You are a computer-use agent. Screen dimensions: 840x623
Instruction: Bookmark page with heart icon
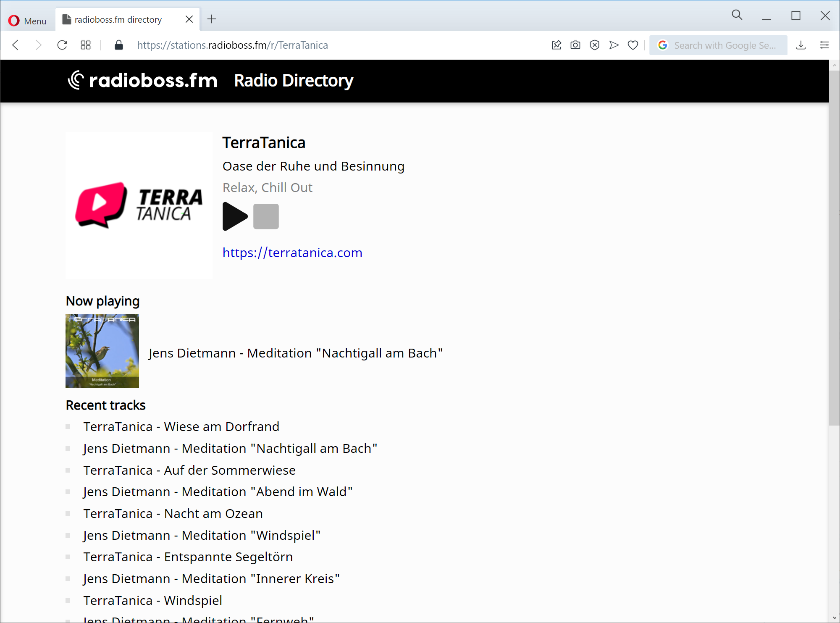coord(633,45)
